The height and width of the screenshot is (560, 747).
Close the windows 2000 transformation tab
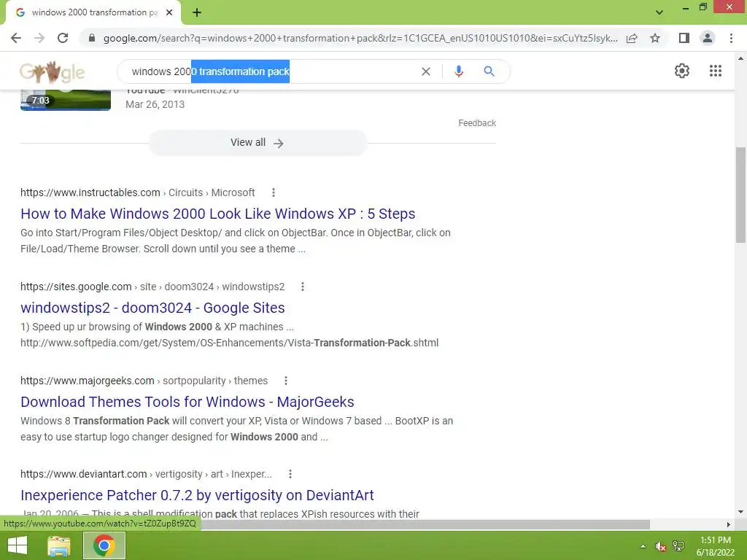pyautogui.click(x=169, y=12)
